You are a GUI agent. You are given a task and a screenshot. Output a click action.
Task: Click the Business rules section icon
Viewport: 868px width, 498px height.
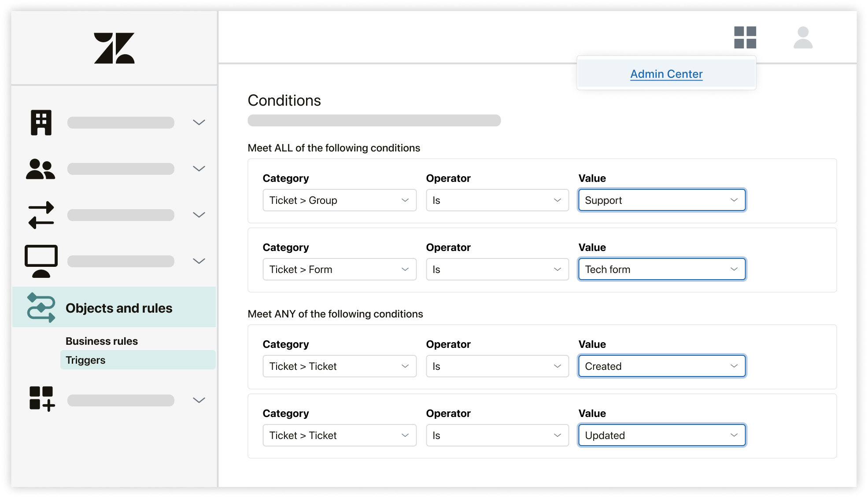[40, 308]
